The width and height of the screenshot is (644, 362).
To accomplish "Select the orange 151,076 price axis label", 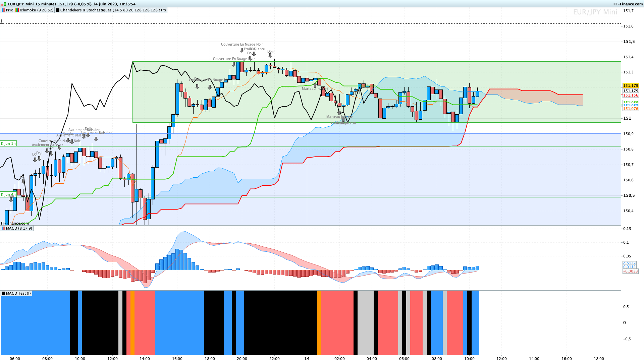I will click(631, 109).
